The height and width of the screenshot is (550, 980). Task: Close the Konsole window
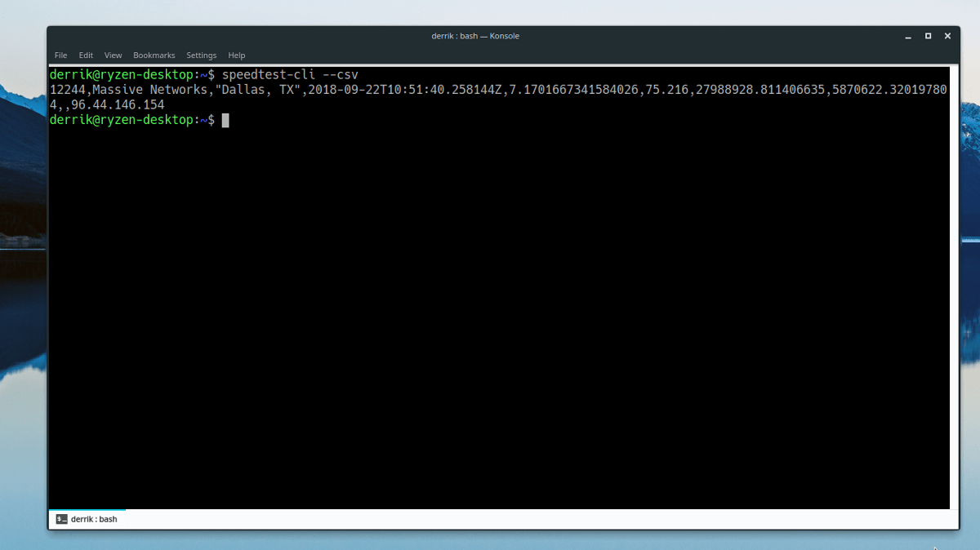click(x=947, y=36)
